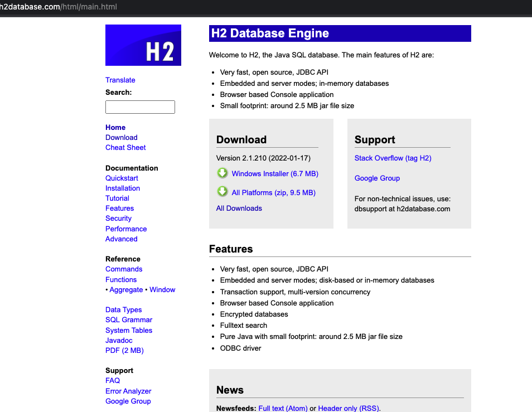
Task: Open the Aggregate functions link
Action: pos(126,290)
